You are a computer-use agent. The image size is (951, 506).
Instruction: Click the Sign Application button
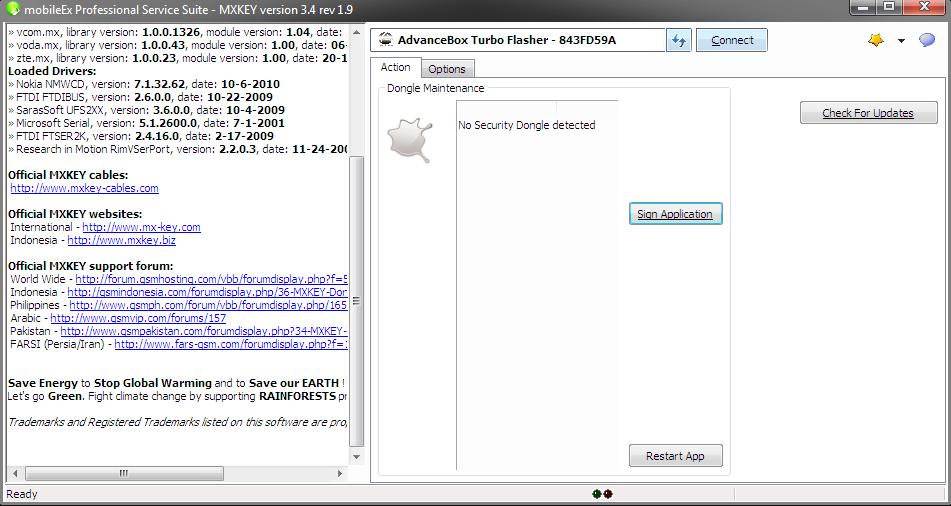coord(675,214)
